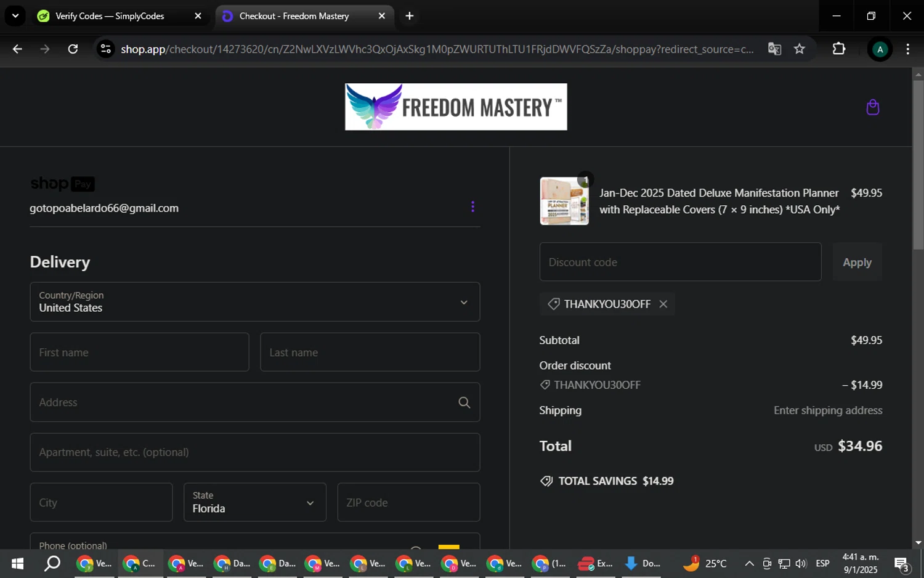The image size is (924, 578).
Task: Open browser extensions puzzle icon
Action: [x=839, y=49]
